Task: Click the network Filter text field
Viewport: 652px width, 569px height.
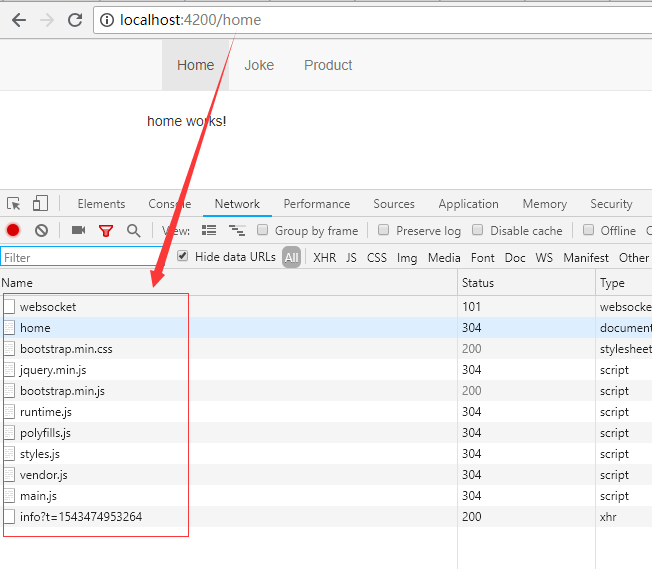Action: pos(85,257)
